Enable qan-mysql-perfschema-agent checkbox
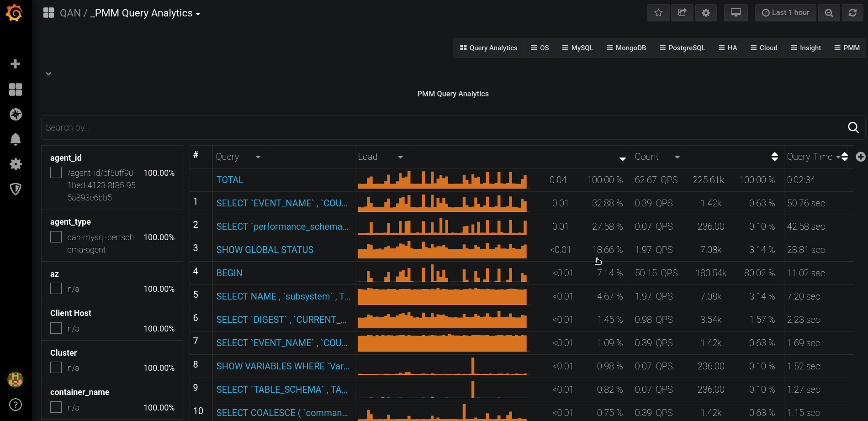 pos(56,237)
